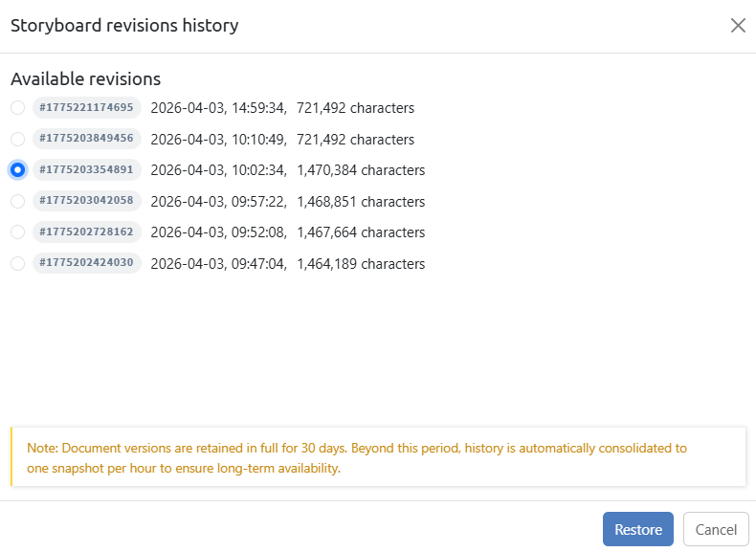
Task: Choose the radio button for revision #1775203849456
Action: click(x=17, y=139)
